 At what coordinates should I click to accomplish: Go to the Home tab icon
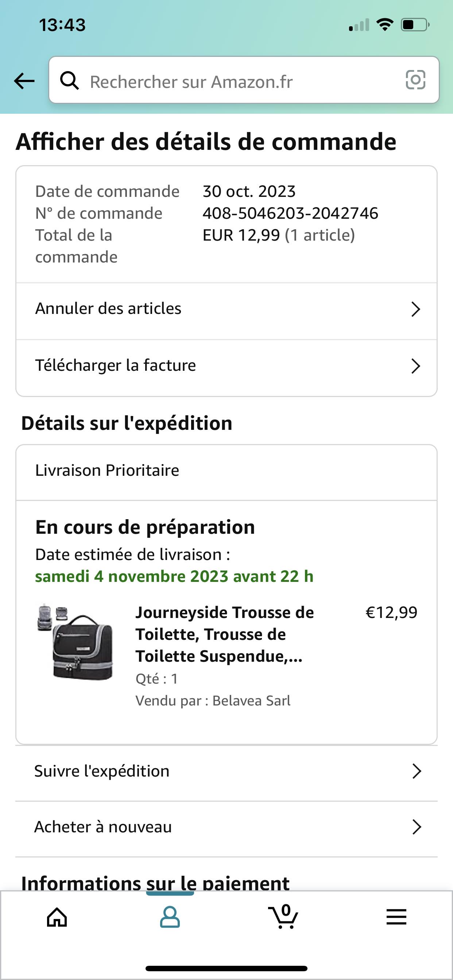57,917
